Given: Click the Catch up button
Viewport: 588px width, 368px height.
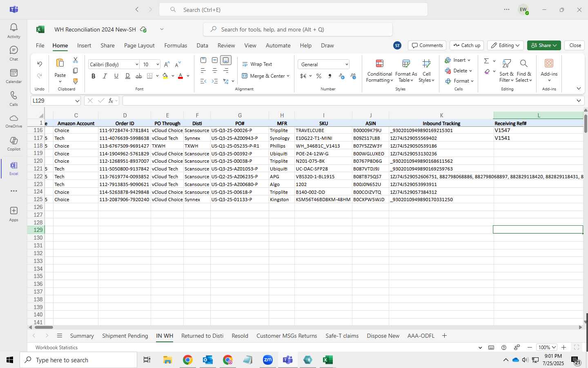Looking at the screenshot, I should 467,45.
